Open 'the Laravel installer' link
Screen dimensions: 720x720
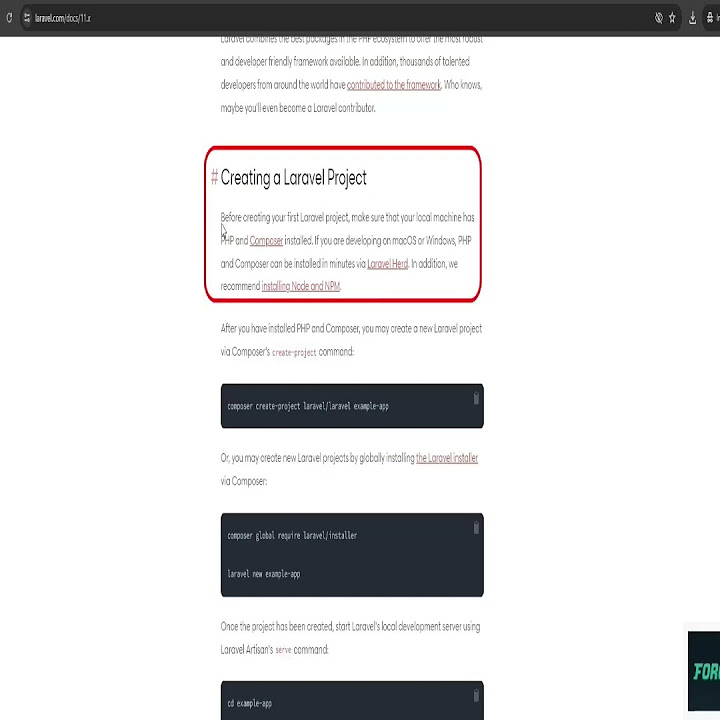(447, 458)
